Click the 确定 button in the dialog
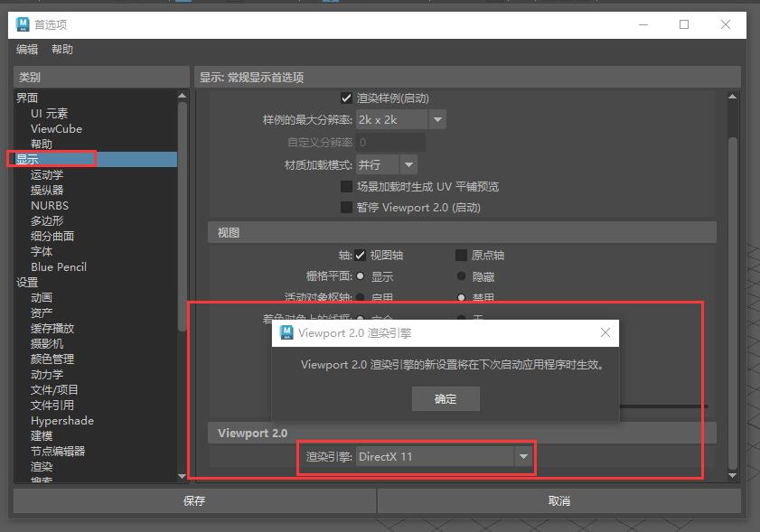The height and width of the screenshot is (532, 760). tap(446, 398)
